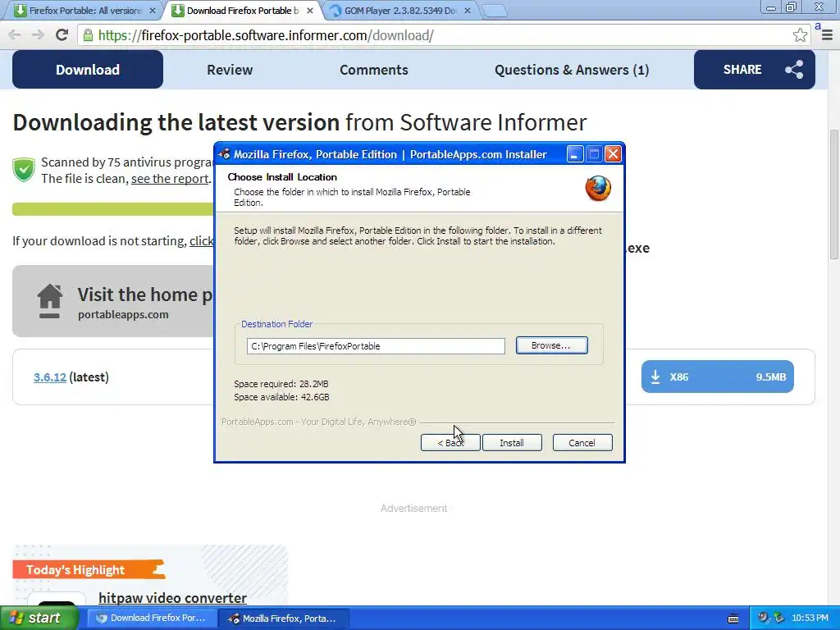The height and width of the screenshot is (630, 840).
Task: Click the Space available: 42.6GB text
Action: click(282, 397)
